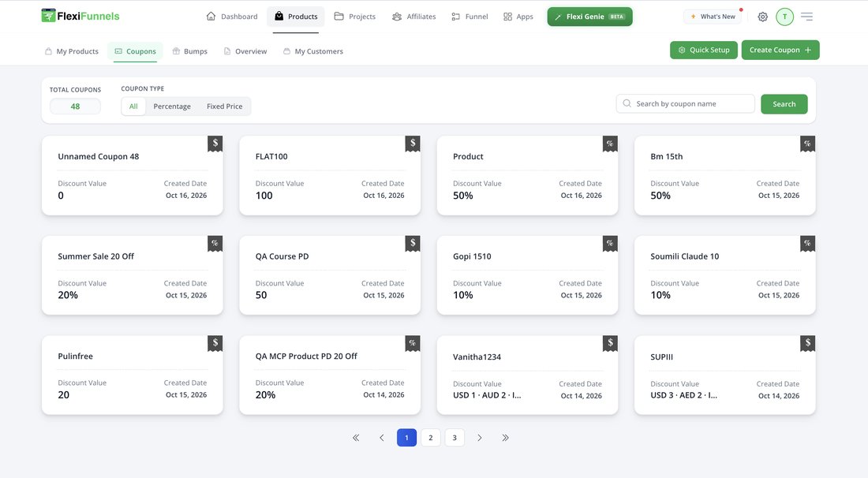Click the dollar badge on FLAT100 card
The width and height of the screenshot is (868, 478).
coord(413,144)
